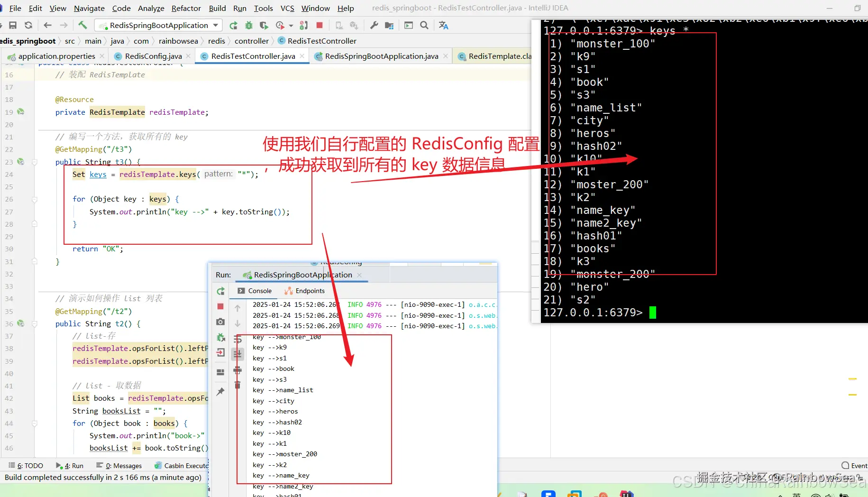Navigate back with the left arrow icon
Screen dimensions: 868x497
pos(47,25)
